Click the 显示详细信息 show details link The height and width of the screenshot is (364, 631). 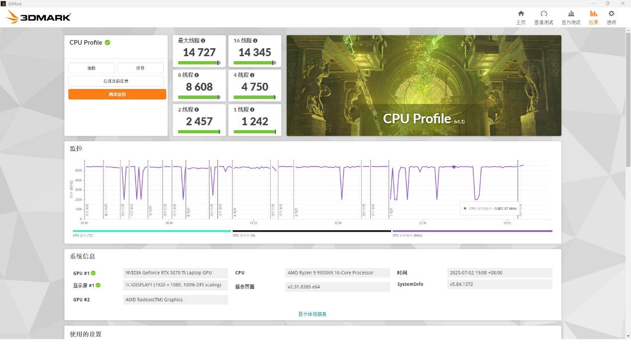313,314
